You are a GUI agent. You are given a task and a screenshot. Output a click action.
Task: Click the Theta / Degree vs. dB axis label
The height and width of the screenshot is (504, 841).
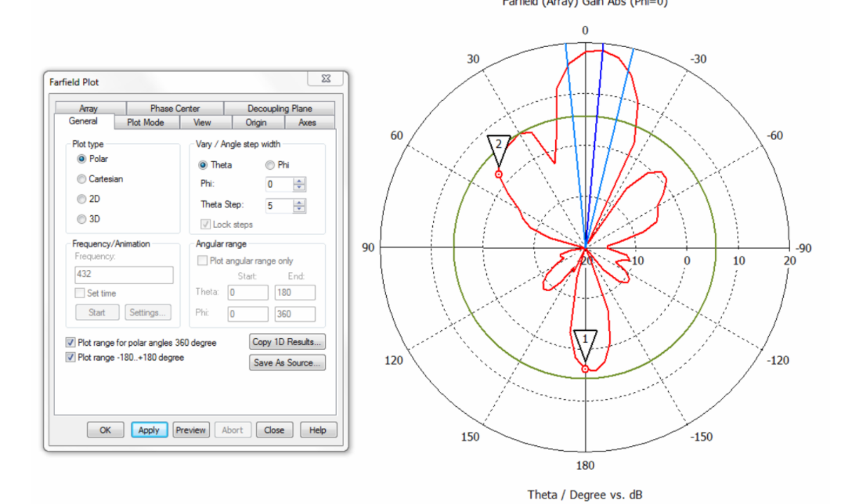pos(585,495)
